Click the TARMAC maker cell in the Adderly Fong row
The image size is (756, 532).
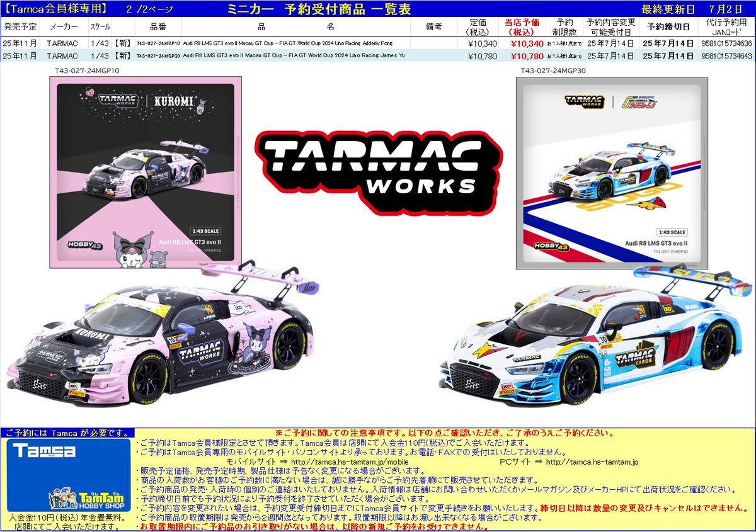63,43
